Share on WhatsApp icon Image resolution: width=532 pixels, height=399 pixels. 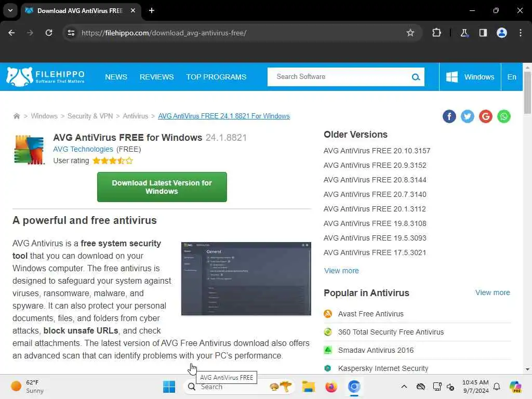(504, 116)
